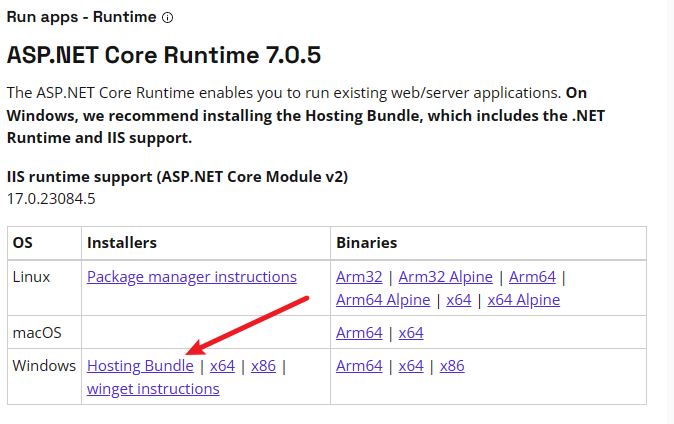Download Linux Arm32 Alpine binary
The width and height of the screenshot is (674, 424).
tap(445, 277)
